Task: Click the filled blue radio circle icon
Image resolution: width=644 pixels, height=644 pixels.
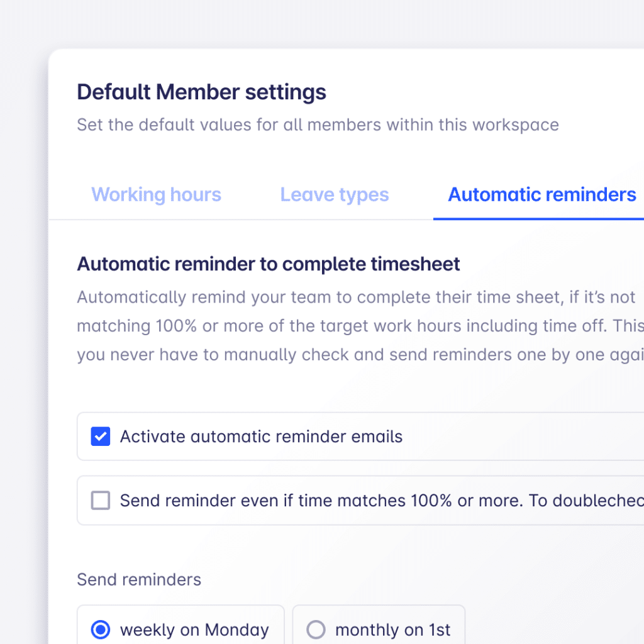Action: (101, 630)
